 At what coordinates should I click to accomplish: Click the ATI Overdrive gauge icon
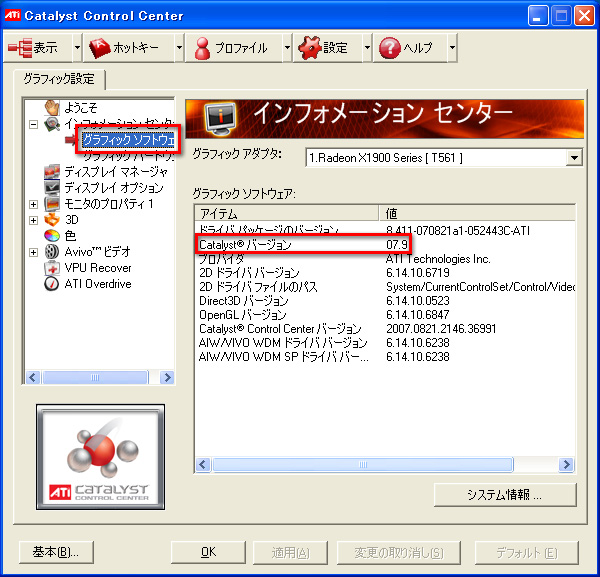(52, 284)
